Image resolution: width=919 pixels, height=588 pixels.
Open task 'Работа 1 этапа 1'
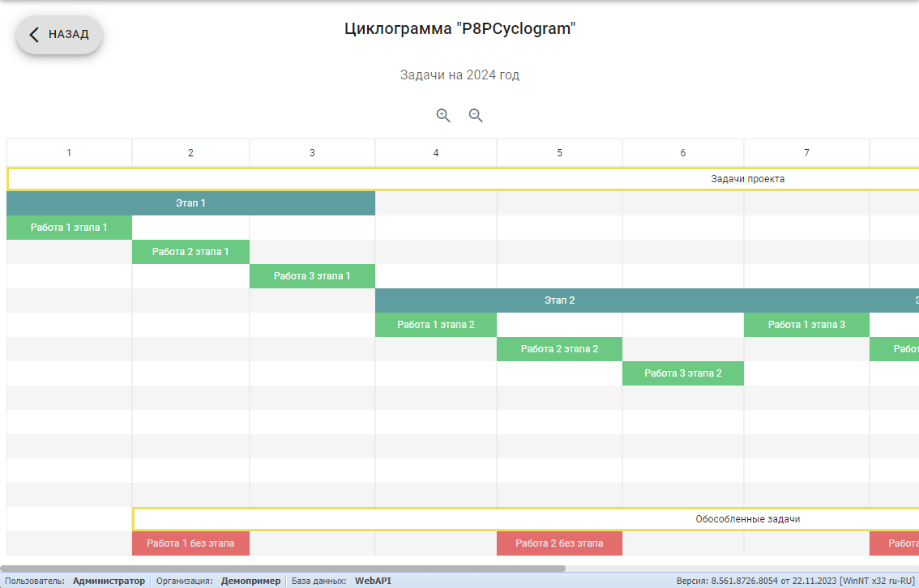click(69, 228)
